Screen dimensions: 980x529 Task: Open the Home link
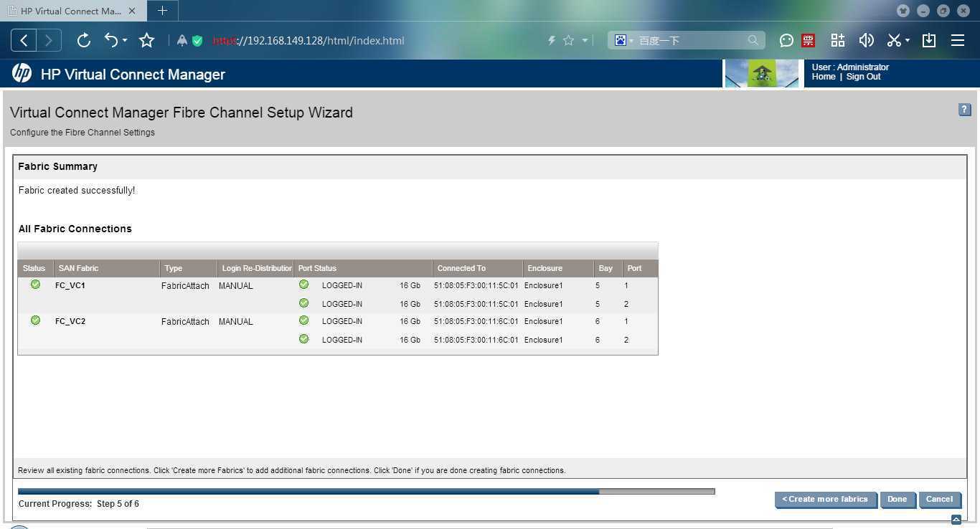824,77
